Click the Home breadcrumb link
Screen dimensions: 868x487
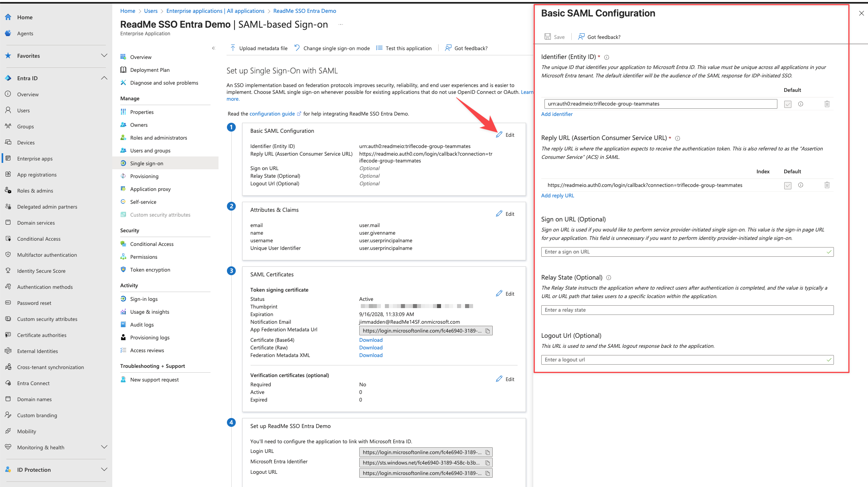coord(127,11)
